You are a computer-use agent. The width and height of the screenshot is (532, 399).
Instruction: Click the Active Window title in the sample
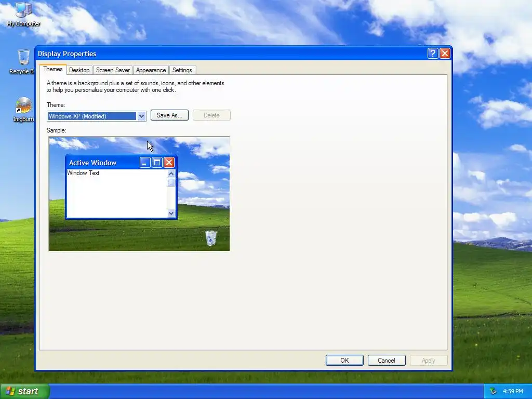point(92,163)
